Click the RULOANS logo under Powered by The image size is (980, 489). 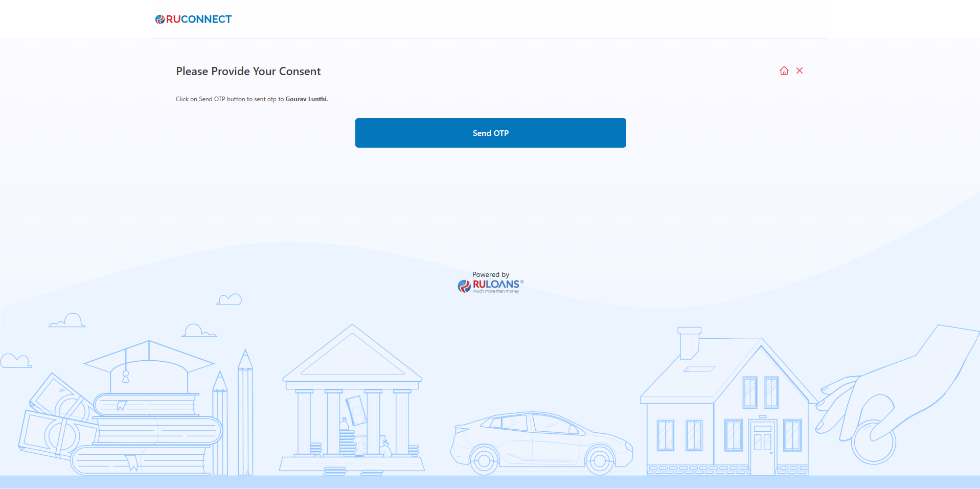[490, 286]
